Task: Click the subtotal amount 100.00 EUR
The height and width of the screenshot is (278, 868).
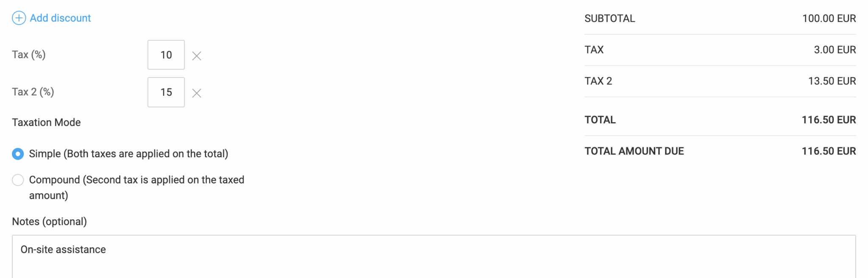Action: [829, 19]
